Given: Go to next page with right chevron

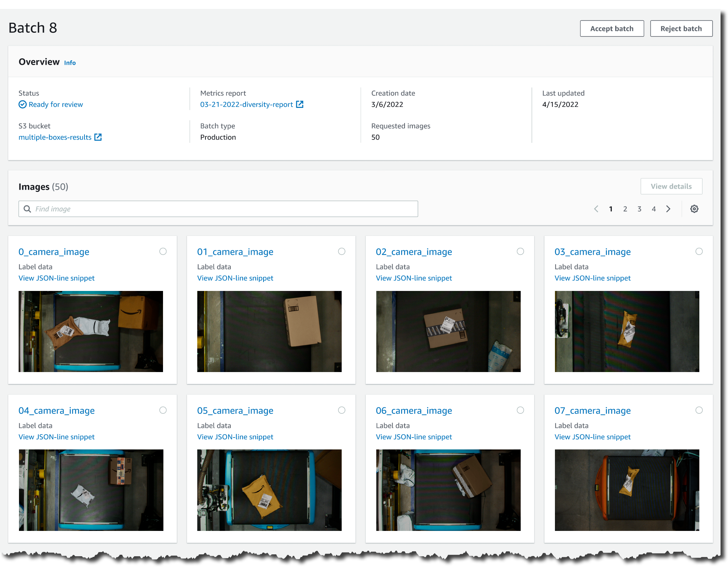Looking at the screenshot, I should coord(668,209).
